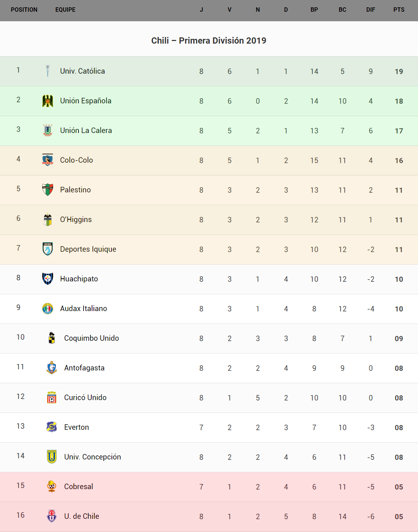418x532 pixels.
Task: Click the O'Higgins team name
Action: tap(76, 219)
